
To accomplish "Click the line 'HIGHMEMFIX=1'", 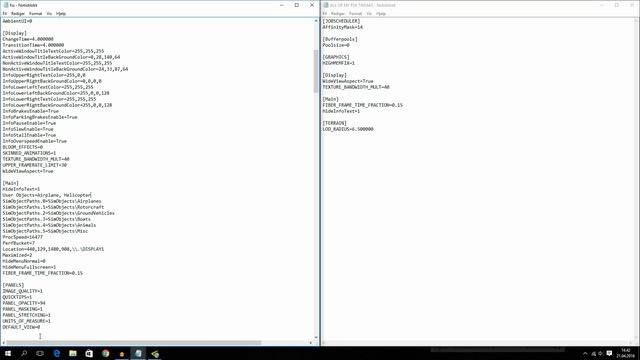I will [338, 63].
